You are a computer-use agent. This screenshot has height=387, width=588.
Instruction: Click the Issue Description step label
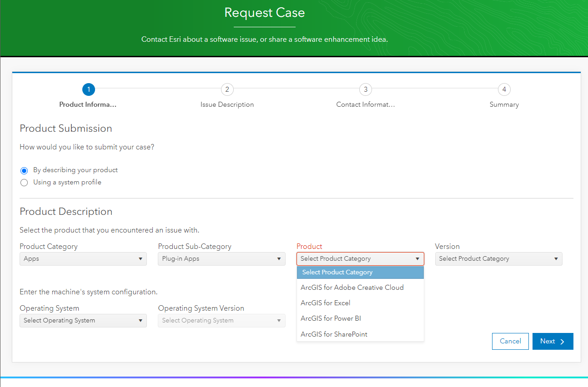point(227,104)
